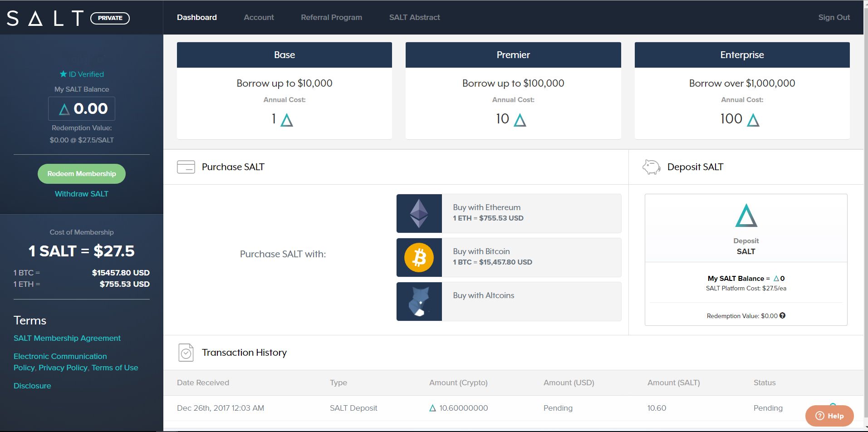Click the 10.60 SALT amount cell
This screenshot has width=868, height=432.
[x=657, y=408]
